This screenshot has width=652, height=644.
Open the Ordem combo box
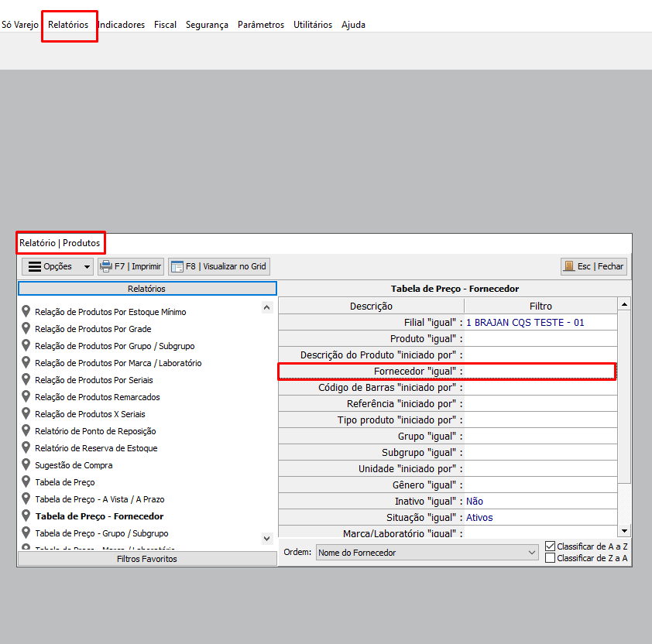[427, 553]
